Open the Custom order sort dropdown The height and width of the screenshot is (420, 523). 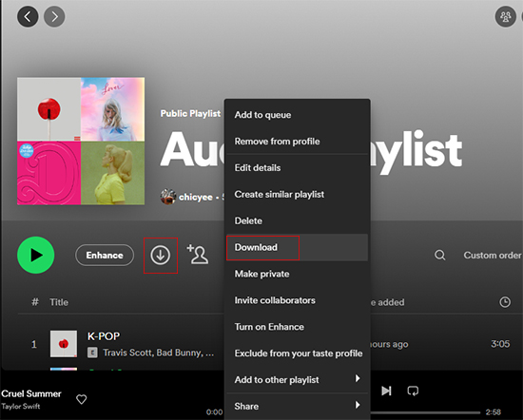(x=493, y=256)
